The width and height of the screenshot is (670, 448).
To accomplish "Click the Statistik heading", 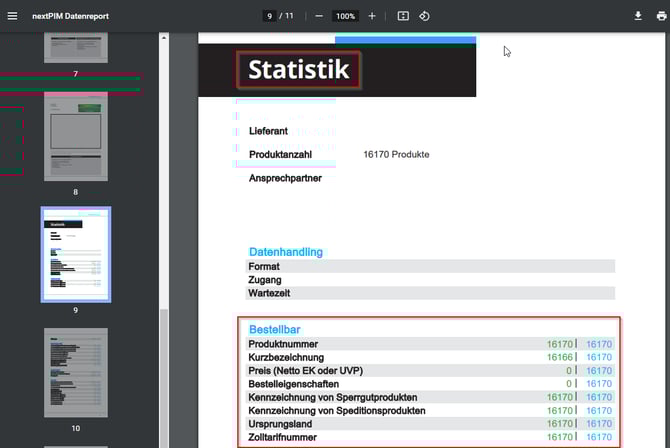I will (298, 70).
